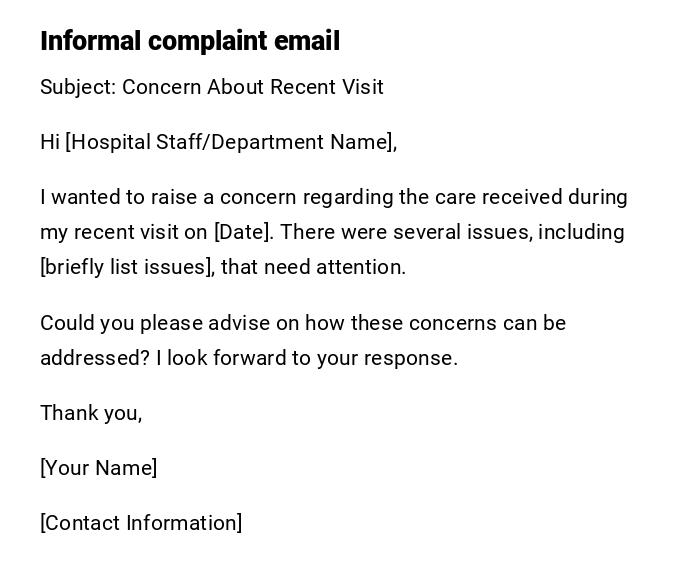Click the "[briefly list issues]" placeholder

pos(126,267)
